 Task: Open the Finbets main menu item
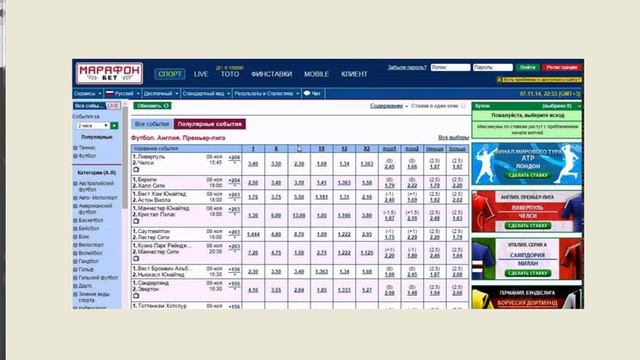pos(271,74)
